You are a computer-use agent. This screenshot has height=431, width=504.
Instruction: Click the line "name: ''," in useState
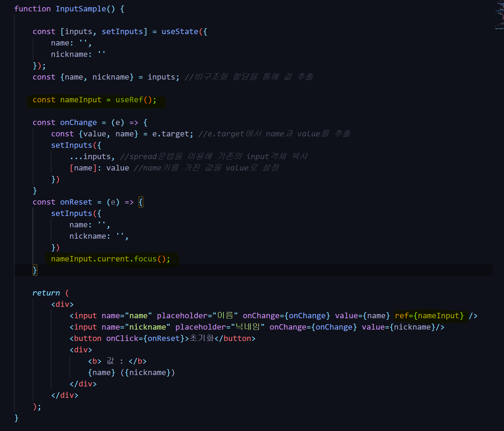71,43
